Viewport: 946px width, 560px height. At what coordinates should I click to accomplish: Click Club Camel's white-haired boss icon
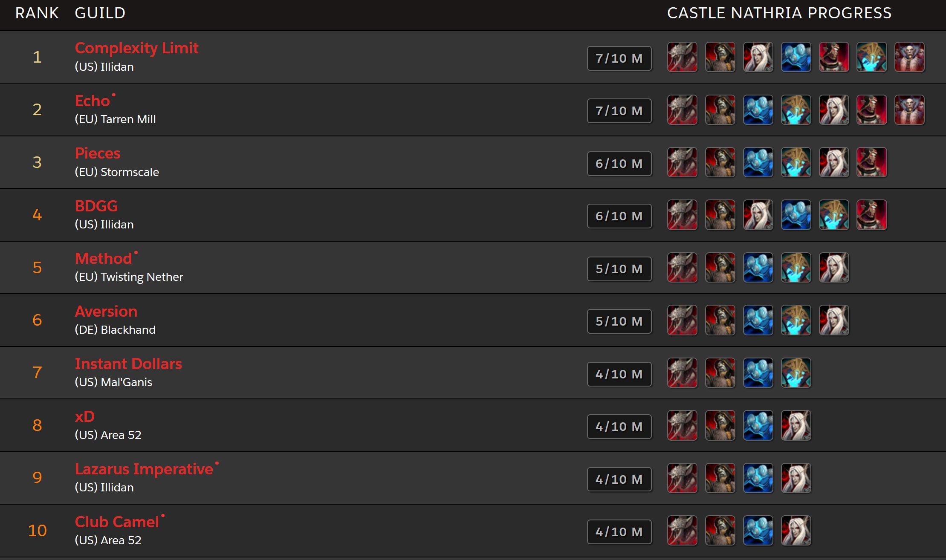coord(796,531)
